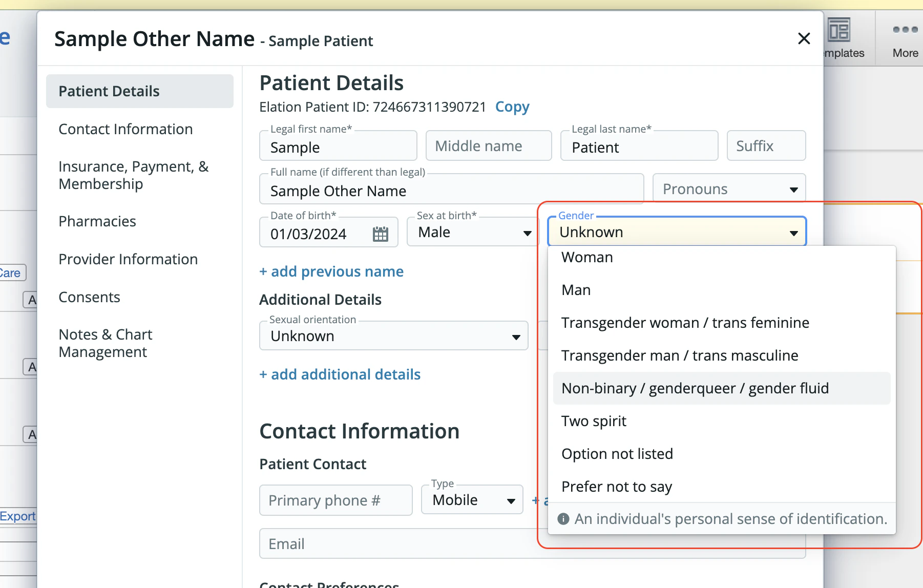Select Prefer not to say
Screen dimensions: 923x588
point(722,487)
